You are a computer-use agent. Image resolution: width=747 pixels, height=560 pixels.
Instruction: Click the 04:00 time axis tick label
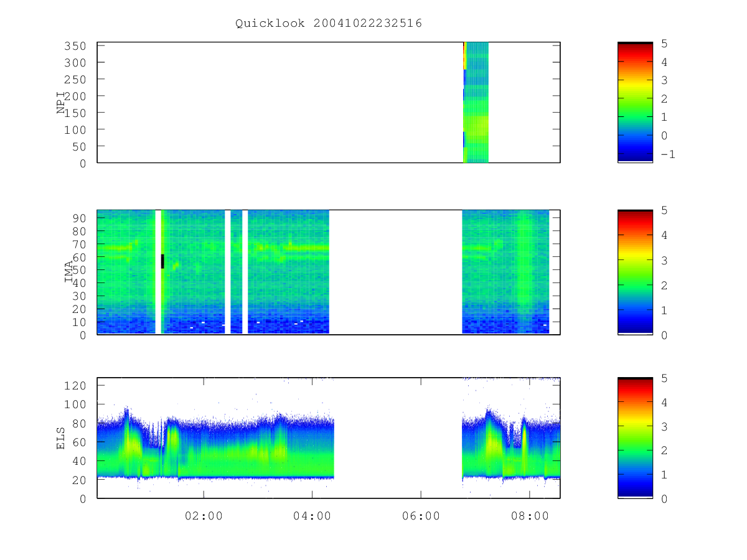click(x=312, y=516)
